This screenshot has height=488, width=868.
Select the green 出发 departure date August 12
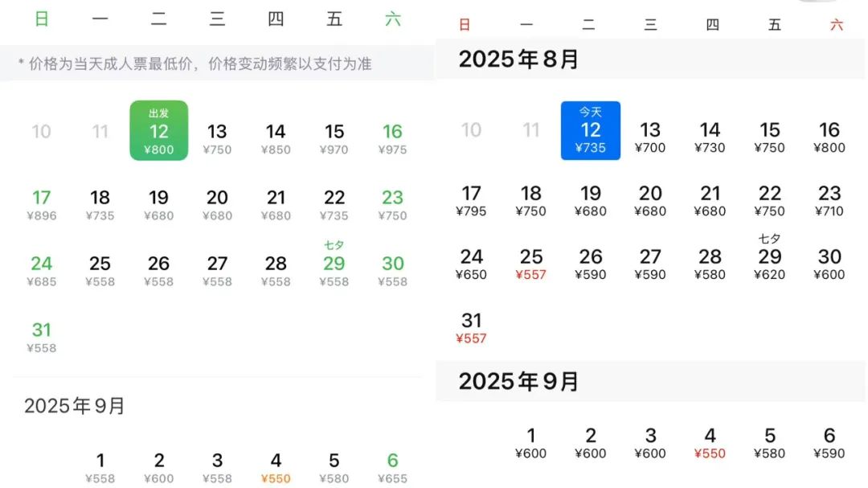coord(158,131)
